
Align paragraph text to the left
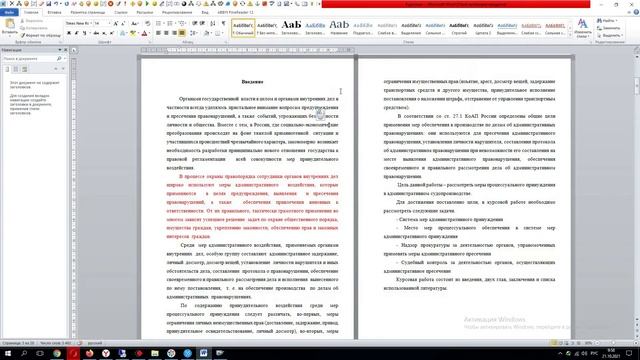[x=158, y=33]
